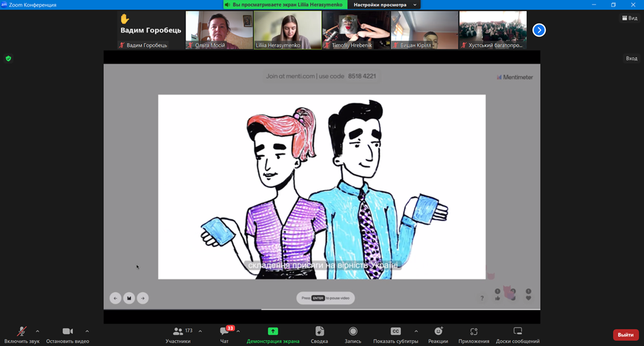
Task: Unmute microphone with Включить звук
Action: point(21,334)
